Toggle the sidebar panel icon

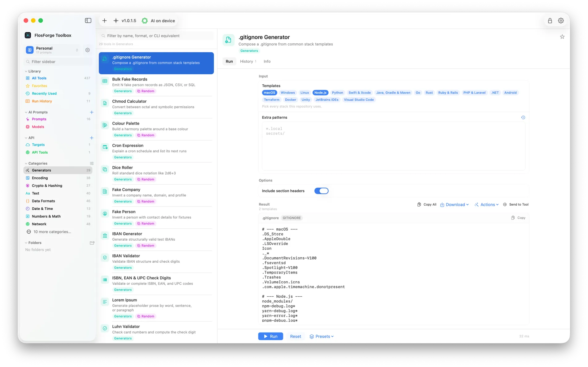point(88,20)
